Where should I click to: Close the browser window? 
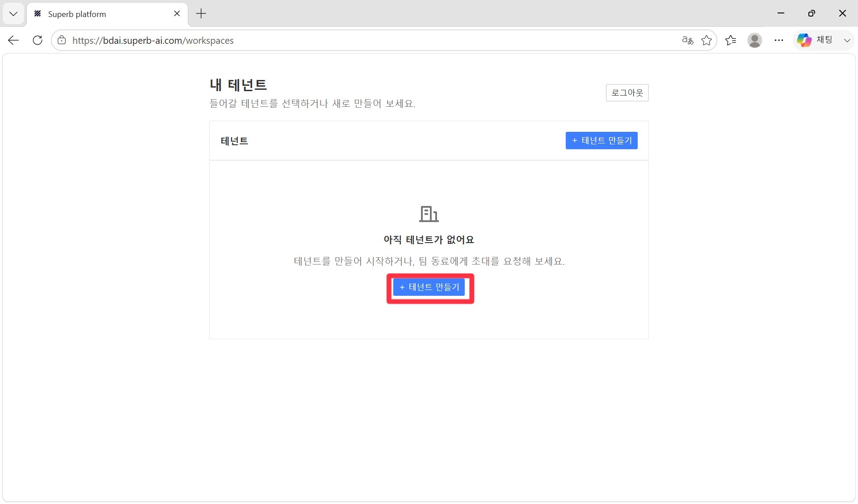(x=842, y=13)
